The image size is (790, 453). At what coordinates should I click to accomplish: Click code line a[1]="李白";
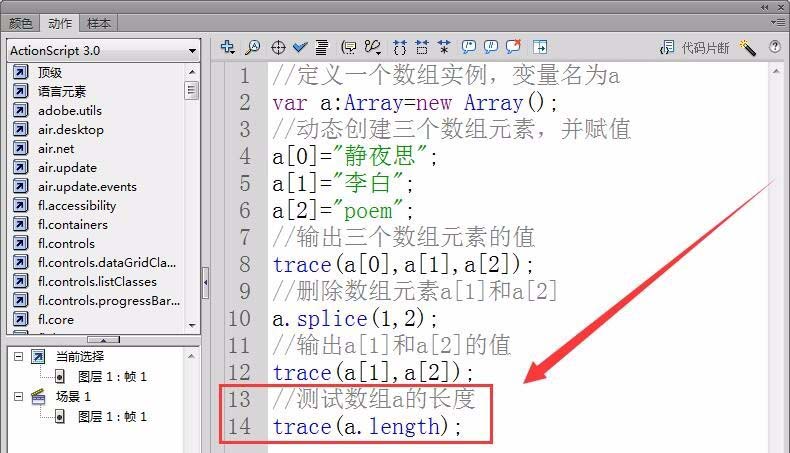click(x=343, y=183)
